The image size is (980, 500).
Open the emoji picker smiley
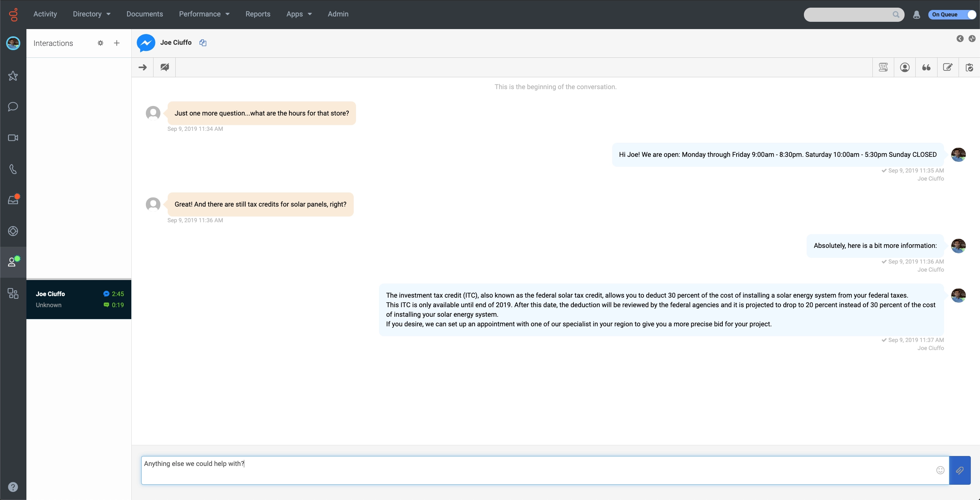940,470
